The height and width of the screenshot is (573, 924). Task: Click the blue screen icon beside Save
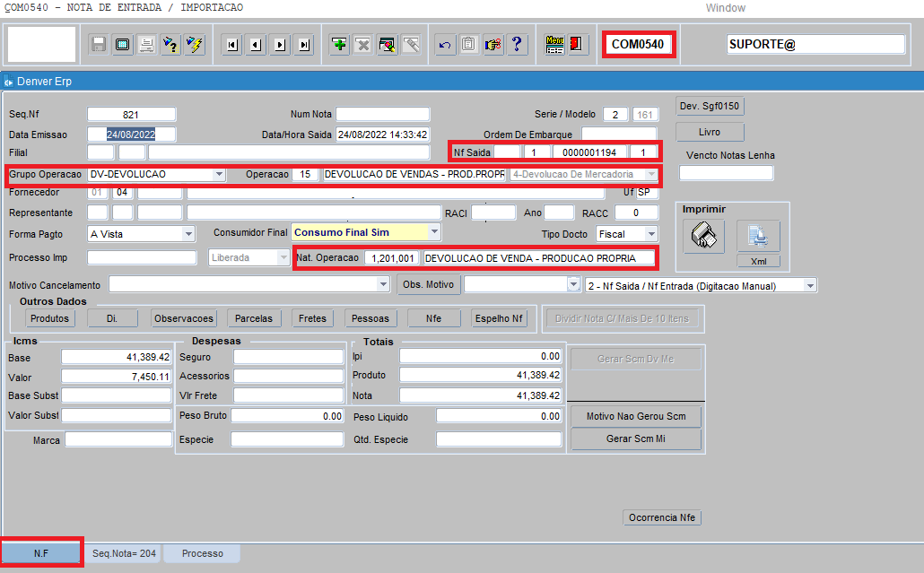pyautogui.click(x=123, y=45)
